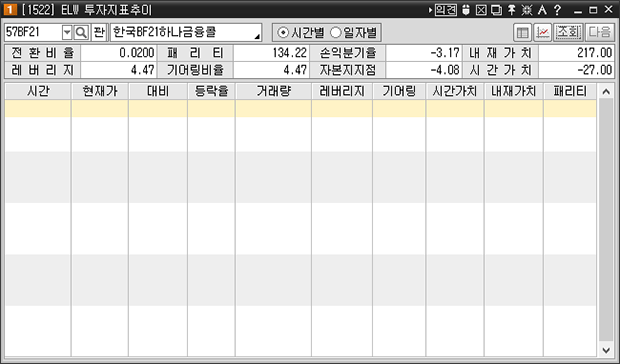Click the 전환비율 label
This screenshot has height=364, width=620.
click(43, 53)
